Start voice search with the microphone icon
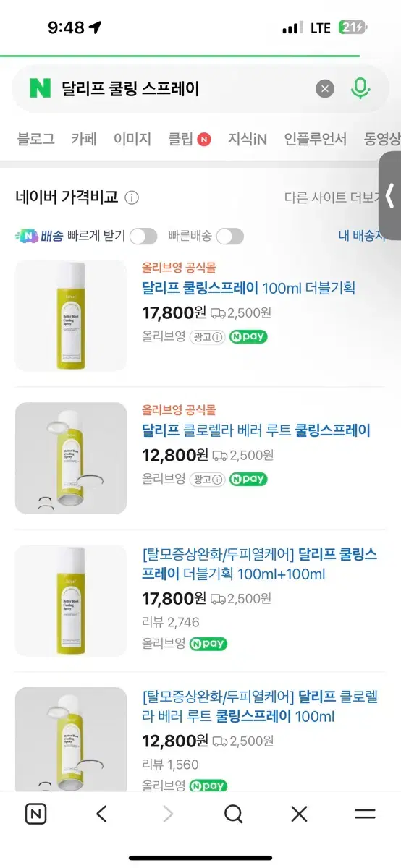The height and width of the screenshot is (868, 401). [360, 88]
